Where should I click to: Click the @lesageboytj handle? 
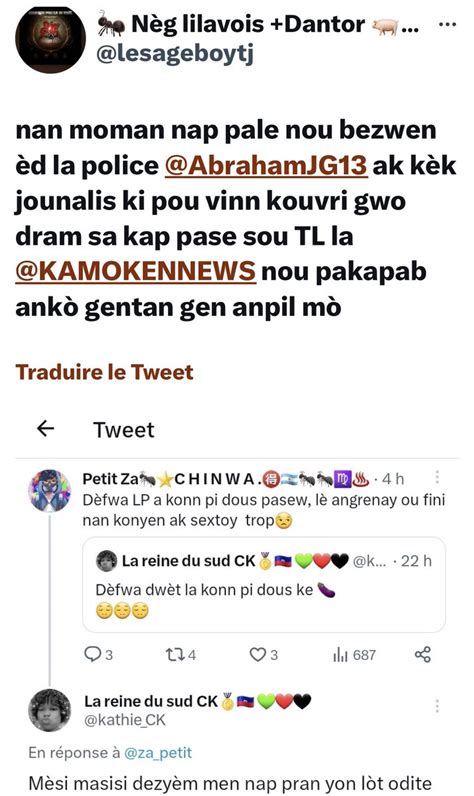tap(175, 53)
